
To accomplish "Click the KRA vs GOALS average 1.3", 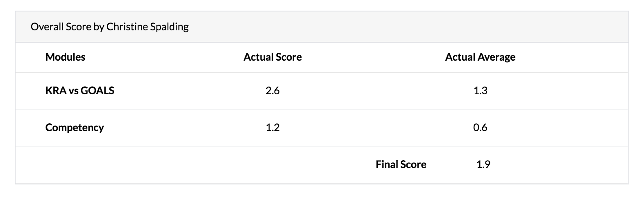I will pos(480,91).
